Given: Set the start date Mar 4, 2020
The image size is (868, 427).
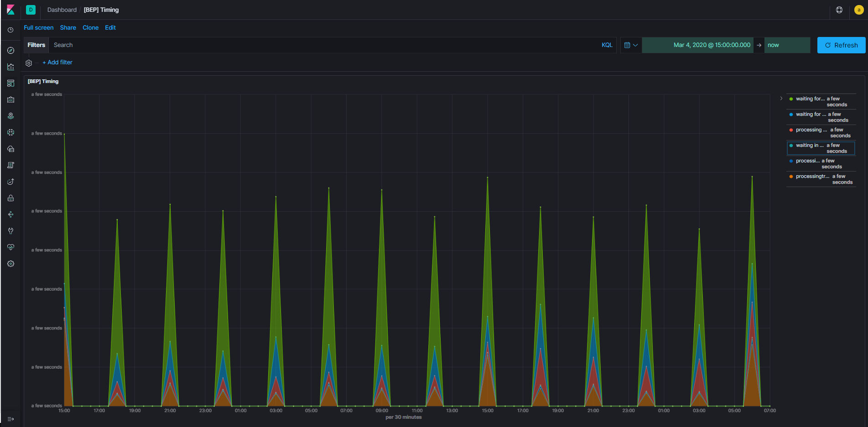Looking at the screenshot, I should [698, 45].
